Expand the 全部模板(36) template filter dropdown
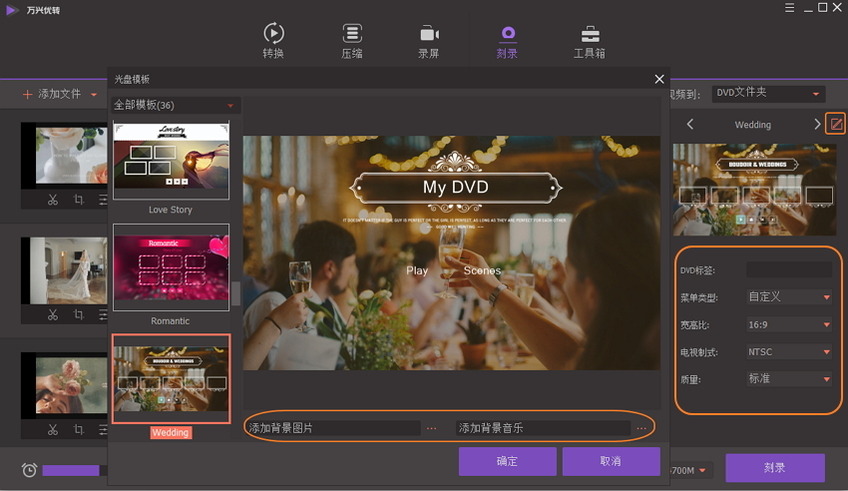 click(x=176, y=105)
